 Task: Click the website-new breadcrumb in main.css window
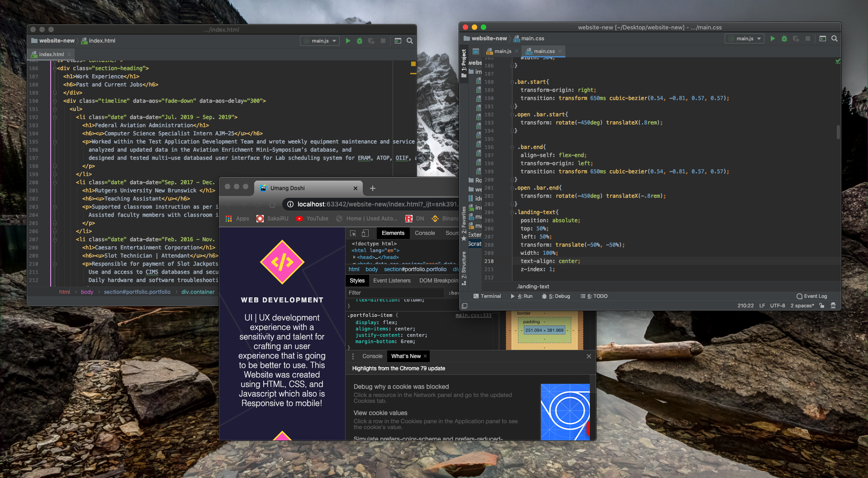tap(485, 38)
